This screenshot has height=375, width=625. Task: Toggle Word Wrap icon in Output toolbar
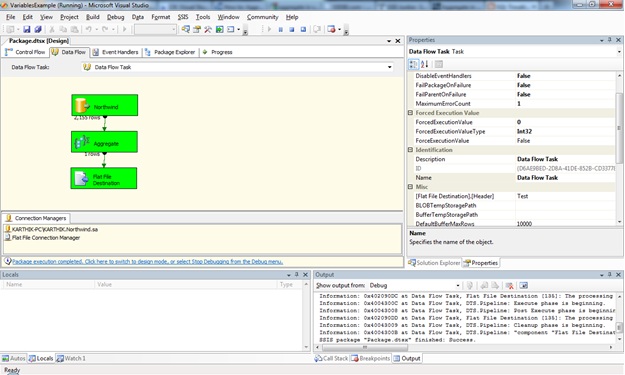pos(523,285)
